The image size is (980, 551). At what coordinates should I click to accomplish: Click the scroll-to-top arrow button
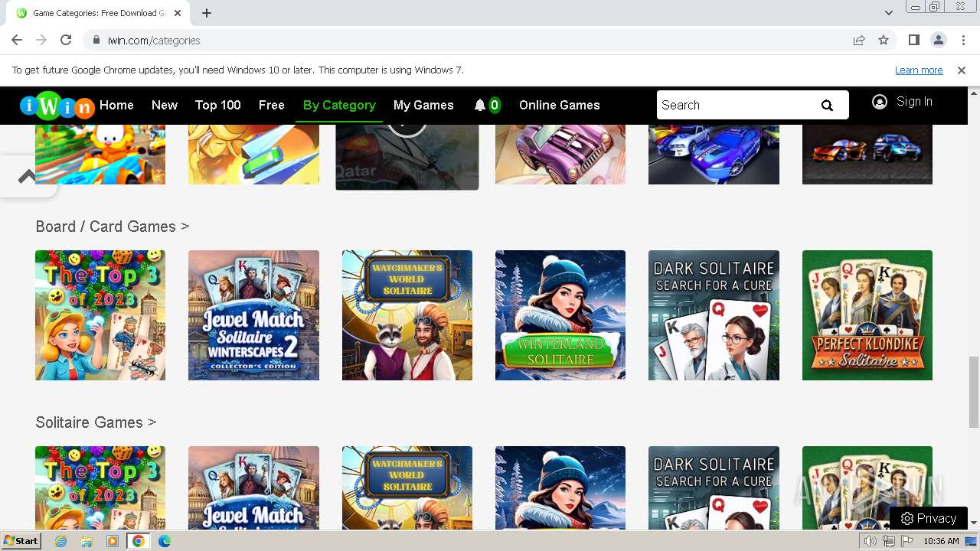27,177
